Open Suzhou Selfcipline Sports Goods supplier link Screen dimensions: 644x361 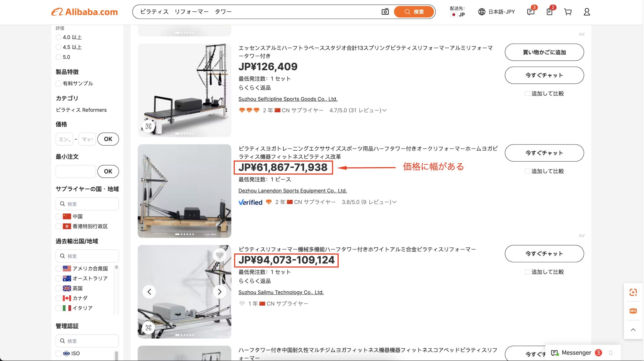click(x=288, y=99)
